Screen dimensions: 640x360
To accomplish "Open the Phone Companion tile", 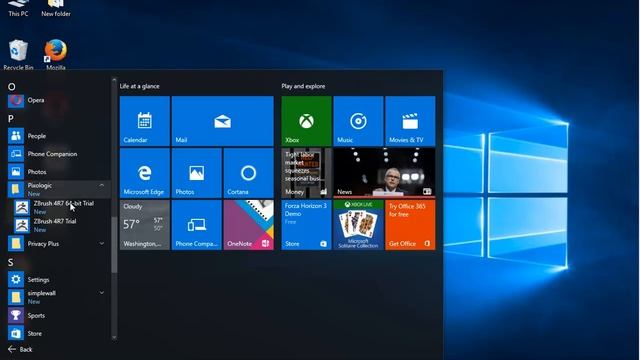I will point(196,225).
